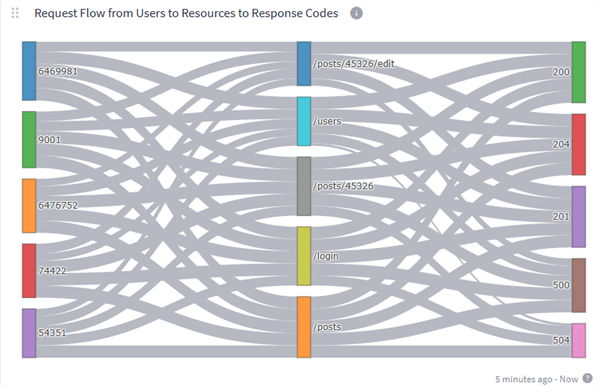Image resolution: width=599 pixels, height=386 pixels.
Task: Select the blue user node 6469981
Action: 29,71
